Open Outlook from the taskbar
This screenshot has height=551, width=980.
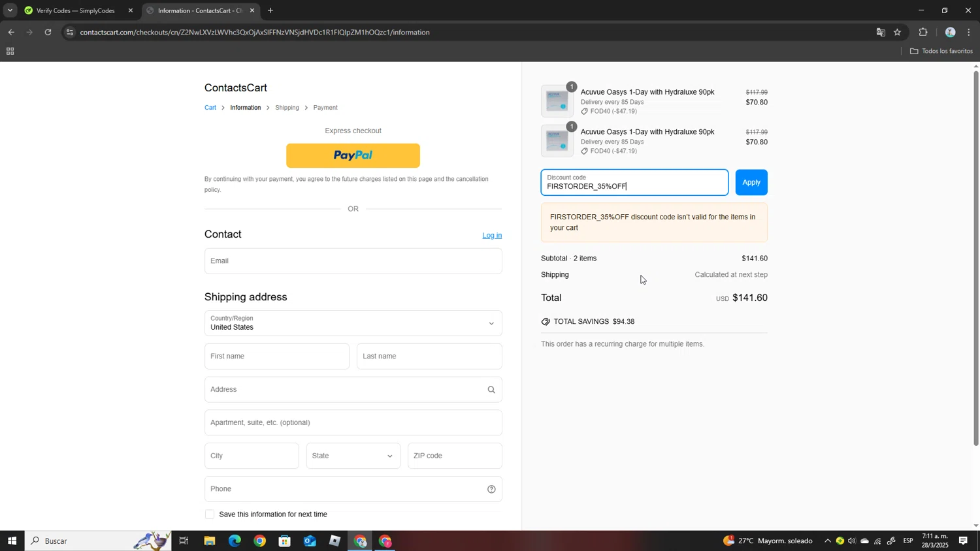pyautogui.click(x=310, y=541)
